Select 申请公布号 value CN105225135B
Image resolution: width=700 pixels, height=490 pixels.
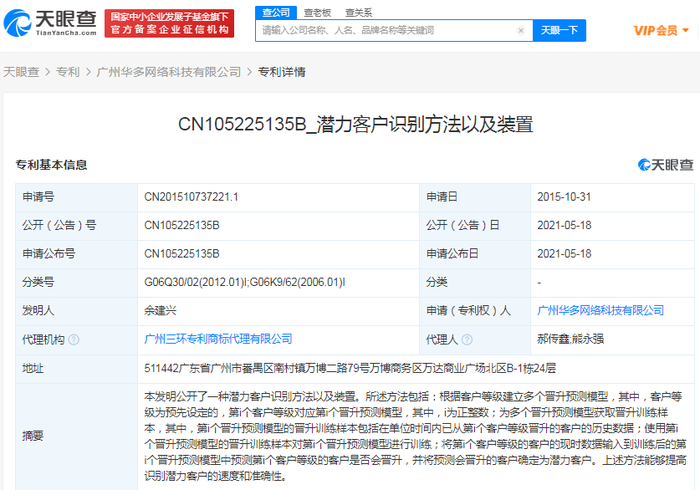coord(182,254)
